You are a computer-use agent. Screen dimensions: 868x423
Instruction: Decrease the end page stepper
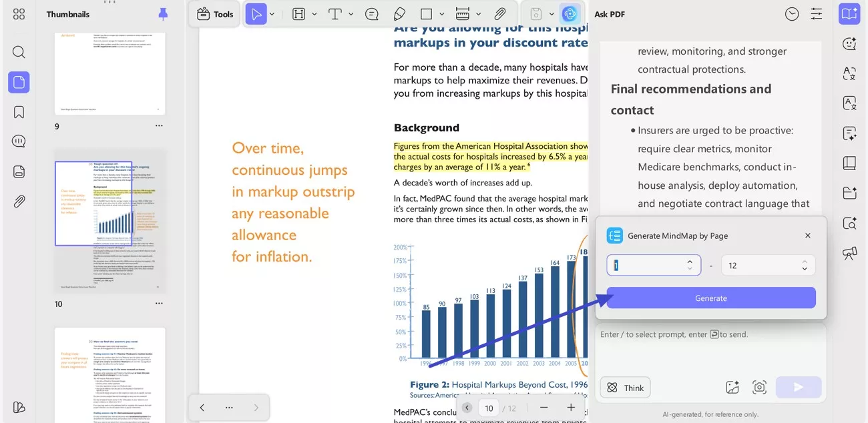click(x=805, y=269)
